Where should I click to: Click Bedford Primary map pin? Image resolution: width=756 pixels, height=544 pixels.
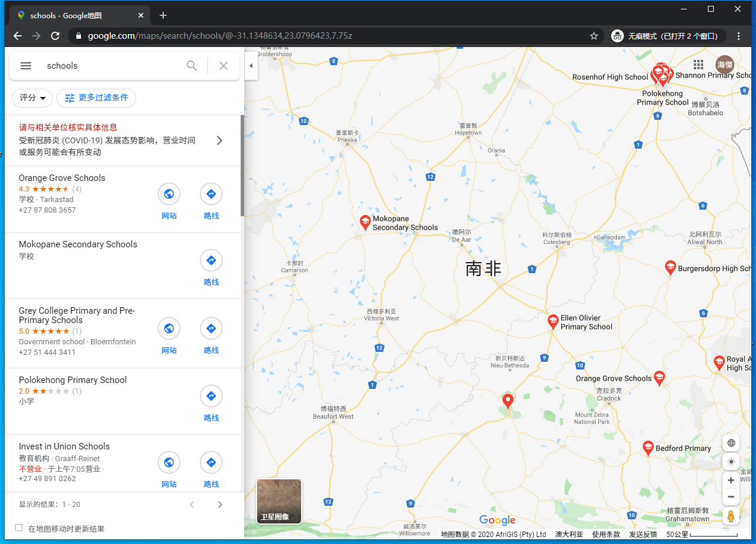(648, 448)
